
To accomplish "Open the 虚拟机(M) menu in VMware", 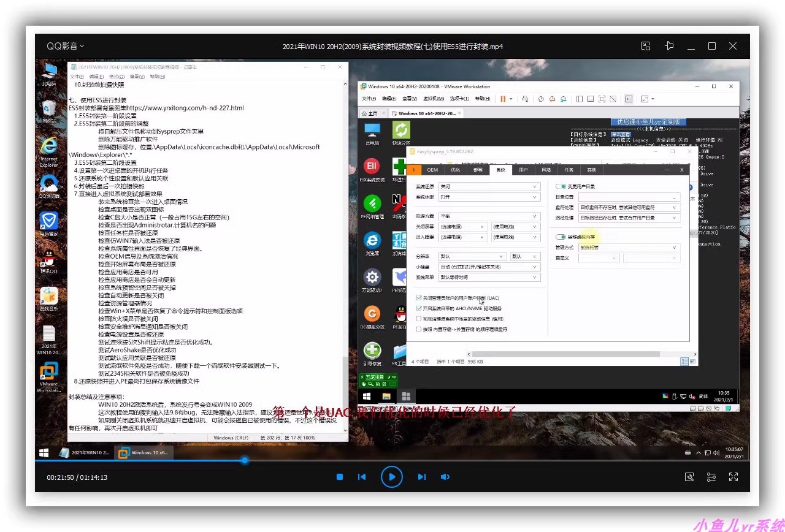I will (433, 99).
